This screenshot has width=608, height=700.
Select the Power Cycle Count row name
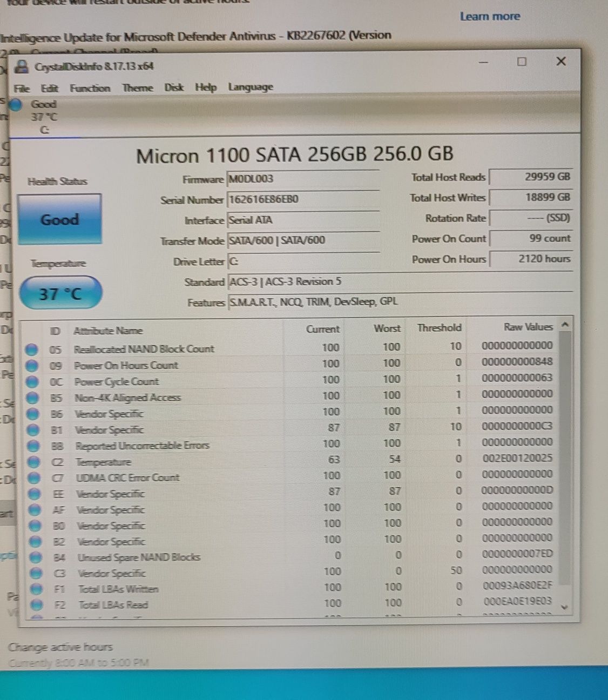pyautogui.click(x=117, y=381)
